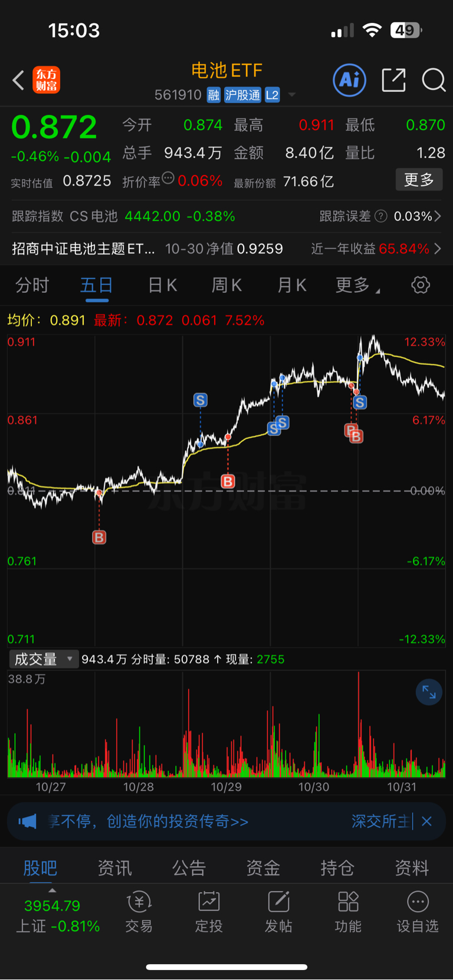The height and width of the screenshot is (980, 453).
Task: Open the 股吧 tab
Action: click(40, 867)
